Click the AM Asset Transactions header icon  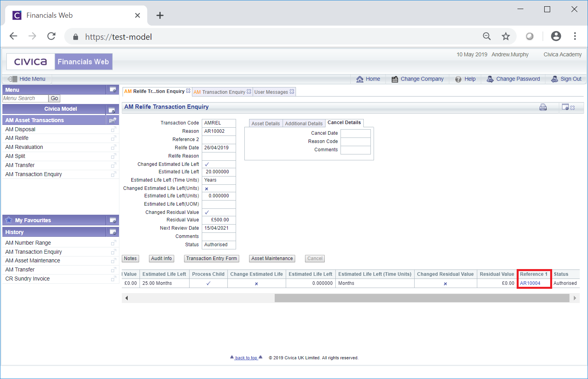pyautogui.click(x=113, y=120)
